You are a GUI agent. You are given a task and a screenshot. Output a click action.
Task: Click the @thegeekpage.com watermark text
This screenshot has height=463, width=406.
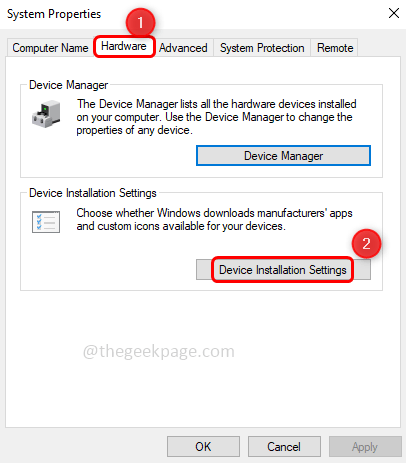(159, 351)
